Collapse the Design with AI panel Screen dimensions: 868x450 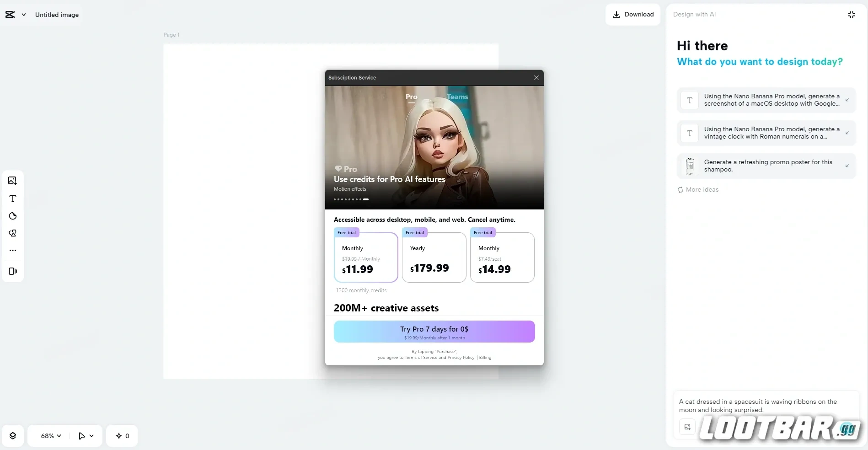click(x=851, y=15)
